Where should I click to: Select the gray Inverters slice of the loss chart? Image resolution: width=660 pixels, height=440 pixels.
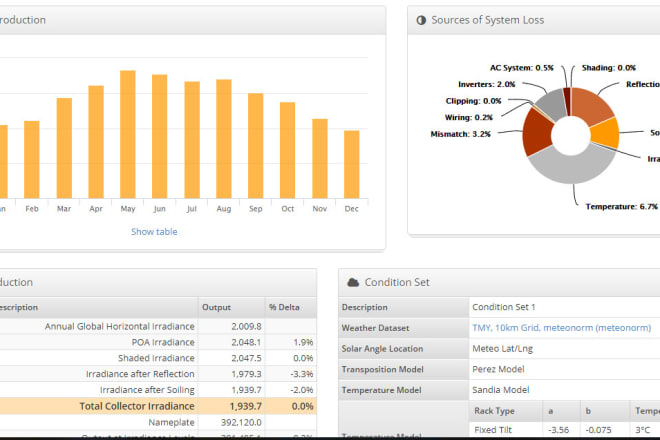pos(554,105)
